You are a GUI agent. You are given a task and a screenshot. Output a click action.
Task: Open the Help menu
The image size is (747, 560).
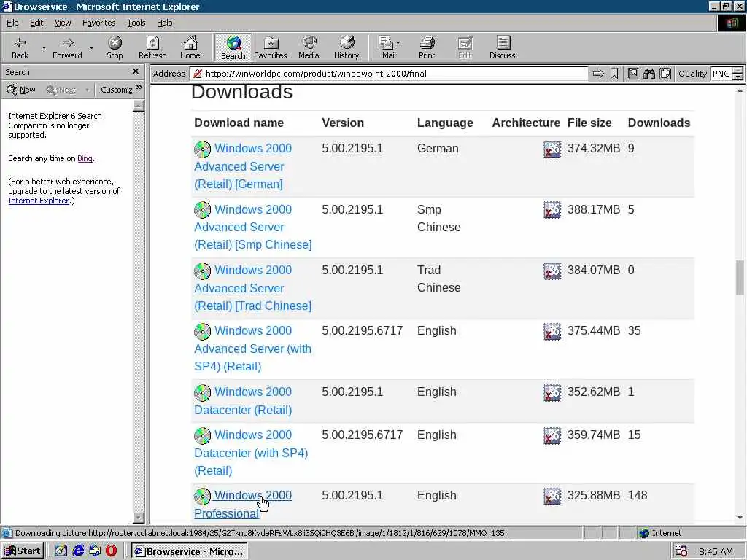164,23
